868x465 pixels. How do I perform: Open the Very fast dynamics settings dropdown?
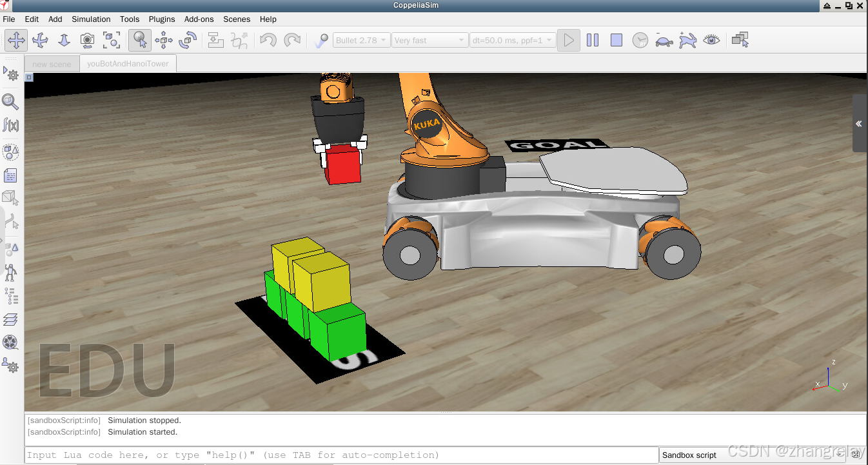429,40
